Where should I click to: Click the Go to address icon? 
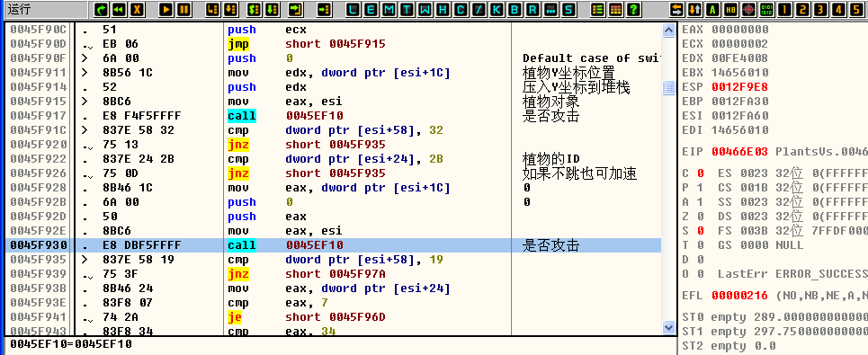tap(325, 9)
